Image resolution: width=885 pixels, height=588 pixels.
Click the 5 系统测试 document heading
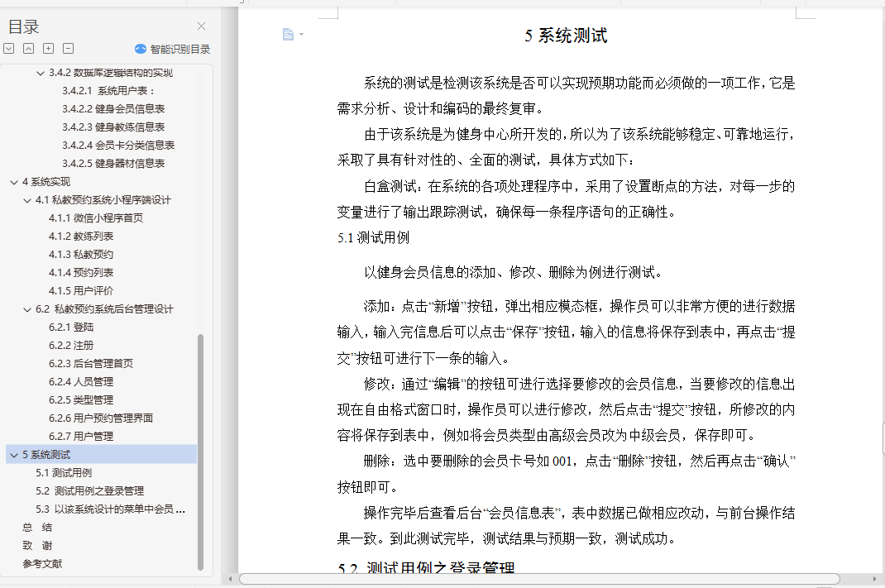[566, 36]
